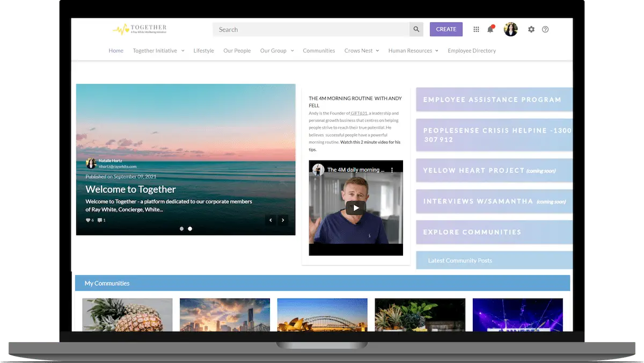Open the Communities menu item
The image size is (644, 363).
click(319, 50)
